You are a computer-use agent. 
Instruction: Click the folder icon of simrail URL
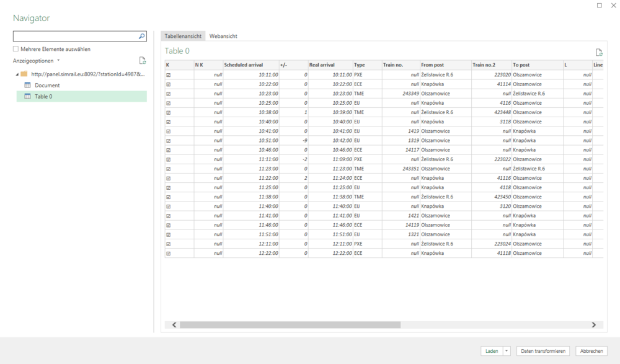(x=24, y=74)
